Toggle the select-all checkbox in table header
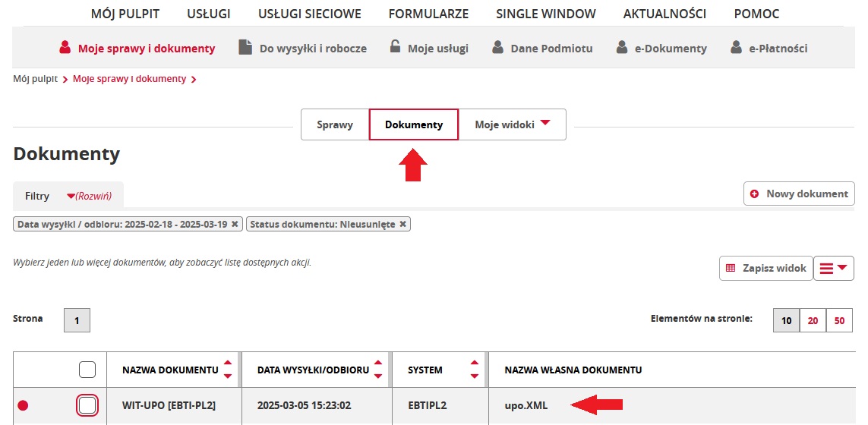This screenshot has height=425, width=868. 87,370
